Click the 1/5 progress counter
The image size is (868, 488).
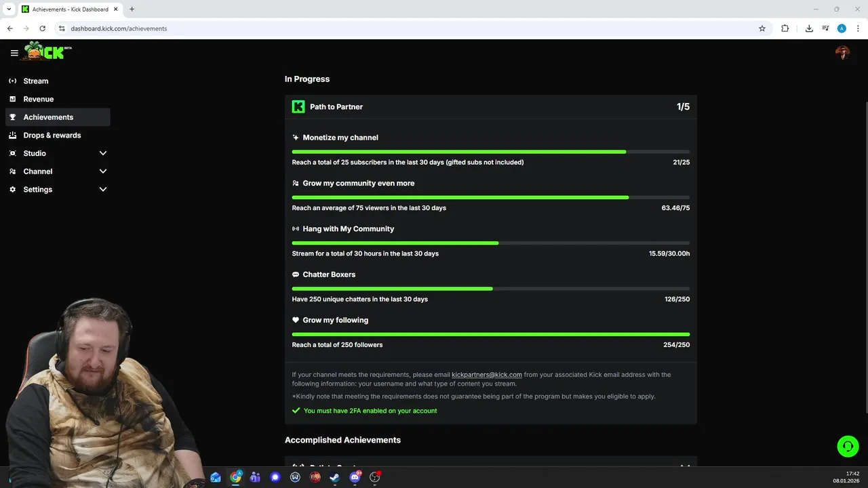pos(683,106)
